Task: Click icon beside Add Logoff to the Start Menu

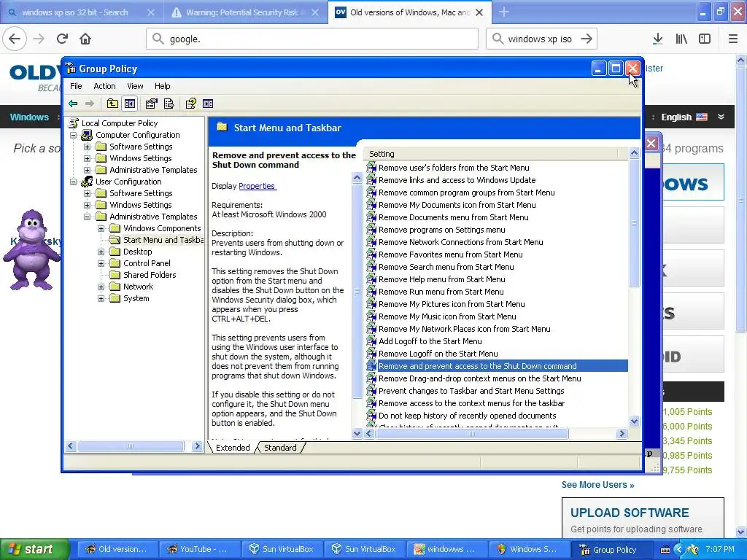Action: 371,341
